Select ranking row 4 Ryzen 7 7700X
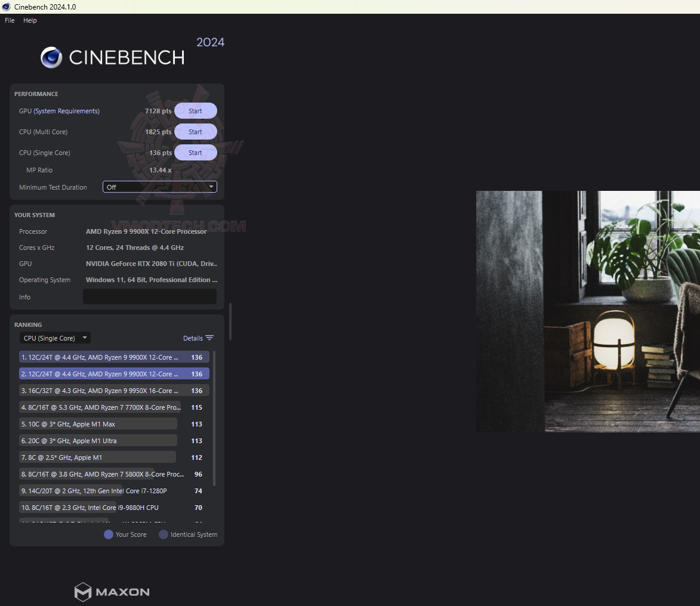The width and height of the screenshot is (700, 606). (115, 407)
